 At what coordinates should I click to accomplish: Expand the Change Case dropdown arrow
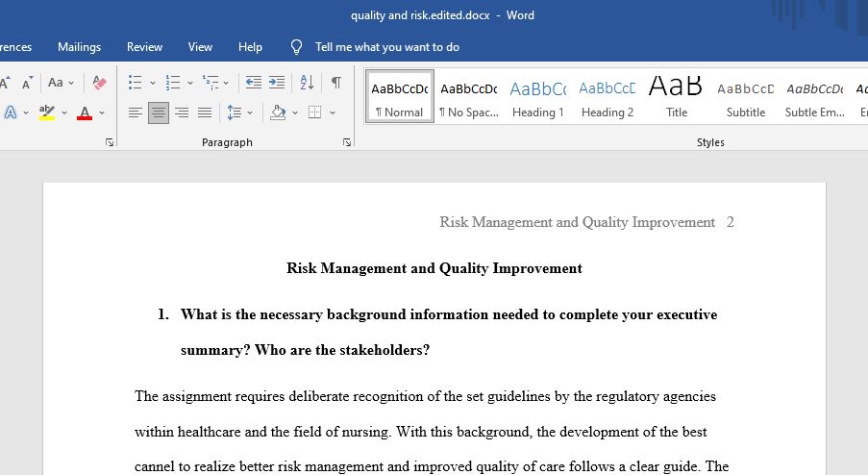[x=71, y=83]
